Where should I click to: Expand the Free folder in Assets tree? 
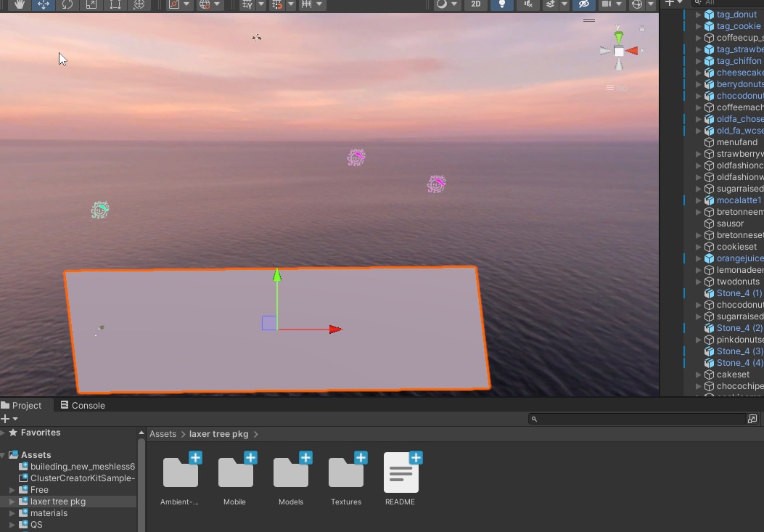pos(12,490)
